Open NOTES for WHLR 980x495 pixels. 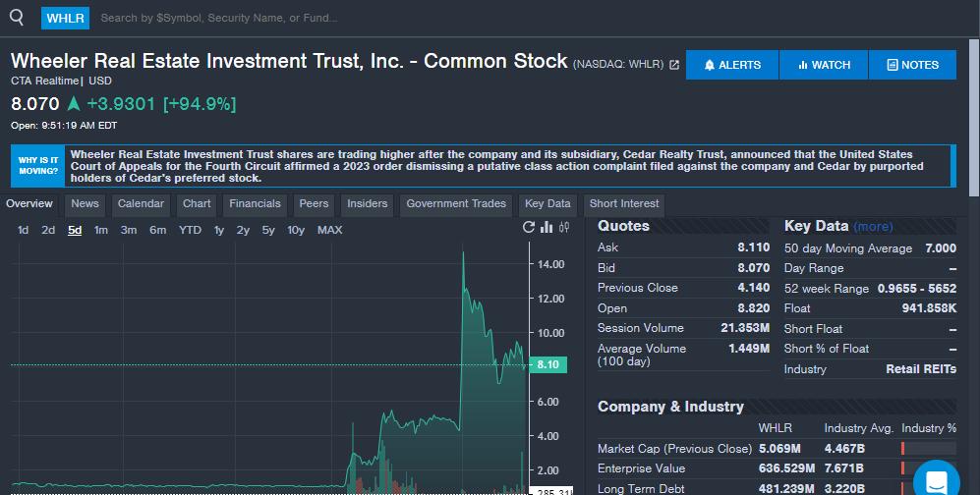tap(912, 65)
